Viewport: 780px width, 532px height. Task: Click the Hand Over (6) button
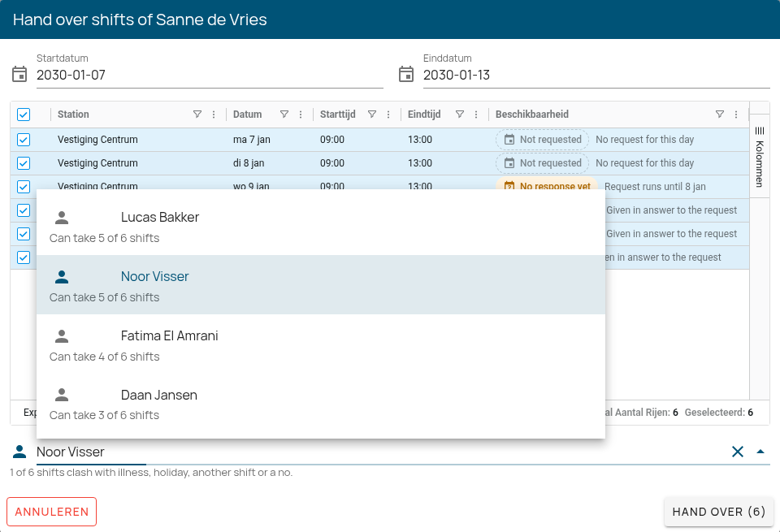(719, 512)
